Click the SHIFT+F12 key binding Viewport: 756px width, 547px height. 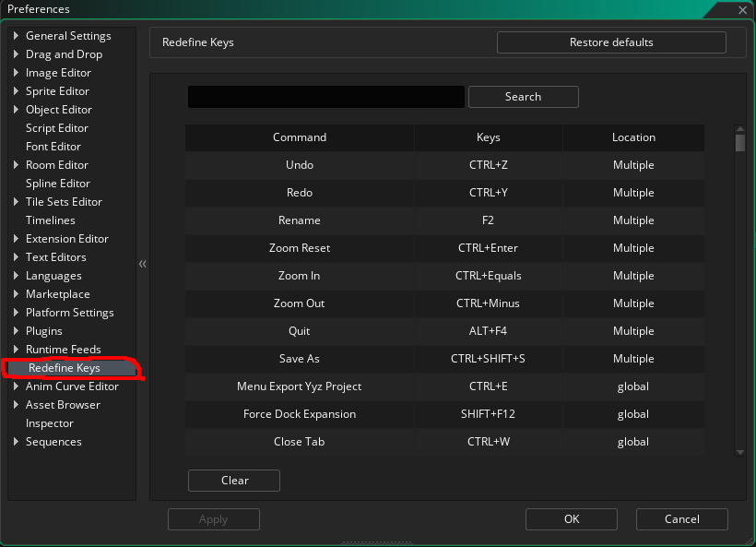[488, 414]
